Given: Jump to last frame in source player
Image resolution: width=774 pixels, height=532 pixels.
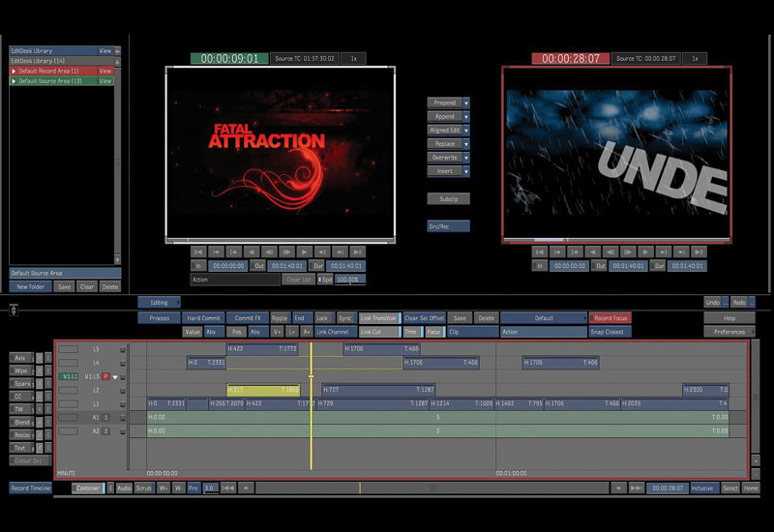Looking at the screenshot, I should point(358,251).
